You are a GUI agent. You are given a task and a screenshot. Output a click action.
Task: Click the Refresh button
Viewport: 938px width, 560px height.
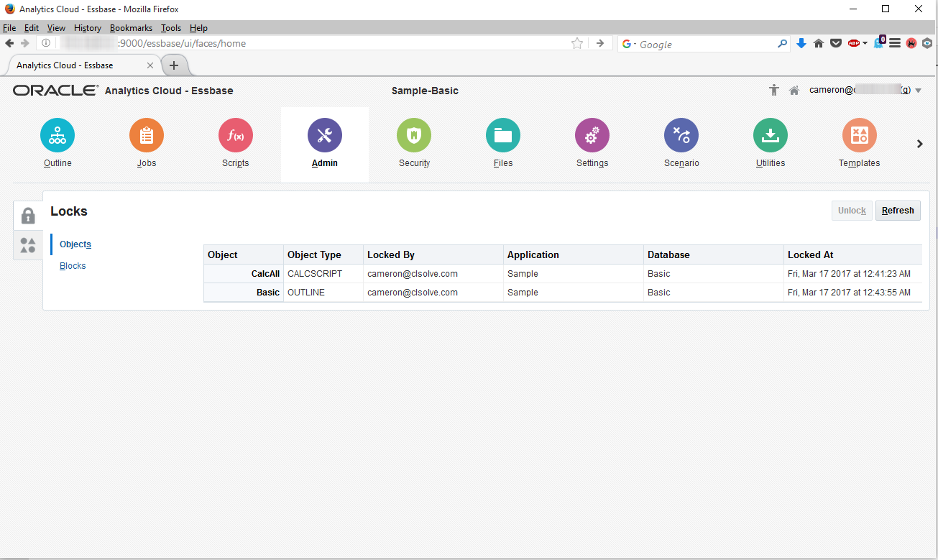pos(898,211)
